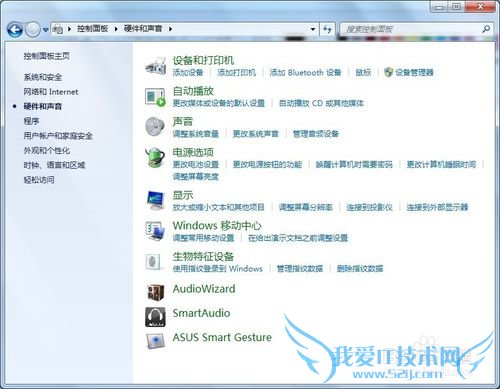This screenshot has width=500, height=389.
Task: Click 唤醒计算机时需要密码 link
Action: [354, 164]
